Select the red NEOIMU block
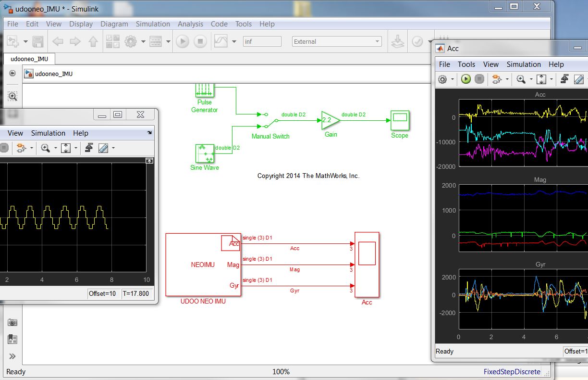 pyautogui.click(x=203, y=265)
